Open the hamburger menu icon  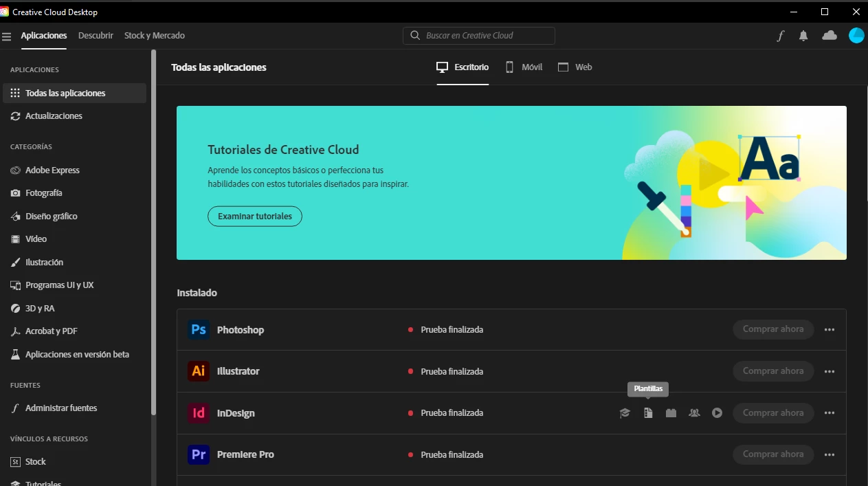7,36
